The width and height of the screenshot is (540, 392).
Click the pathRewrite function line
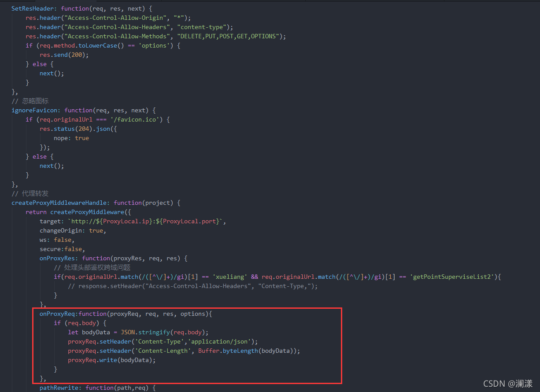point(98,388)
